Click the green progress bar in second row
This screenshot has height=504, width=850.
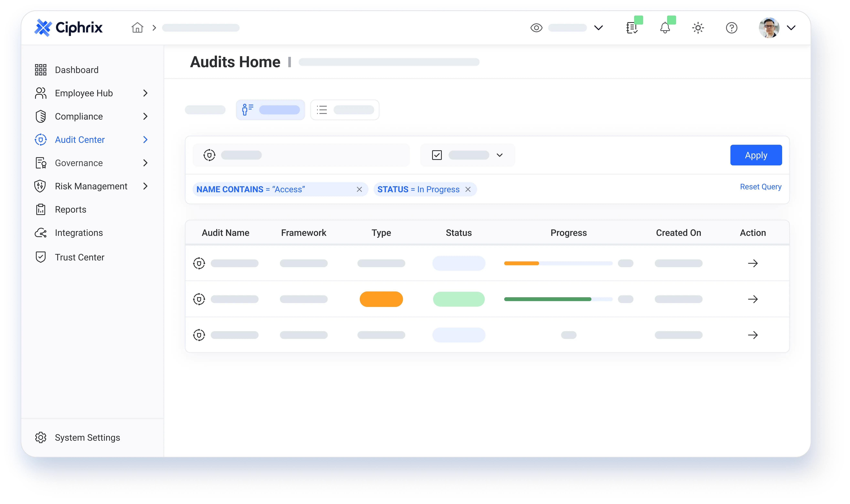pyautogui.click(x=547, y=299)
